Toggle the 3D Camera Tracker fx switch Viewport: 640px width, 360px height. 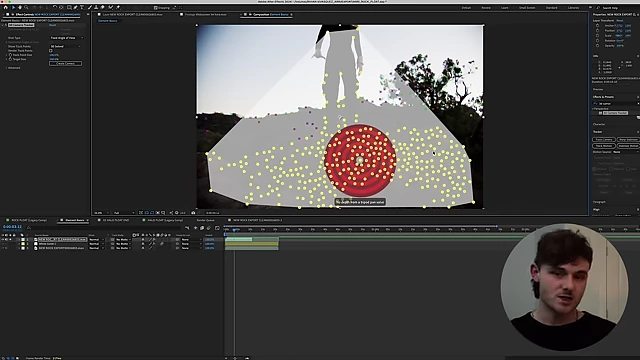pos(5,25)
